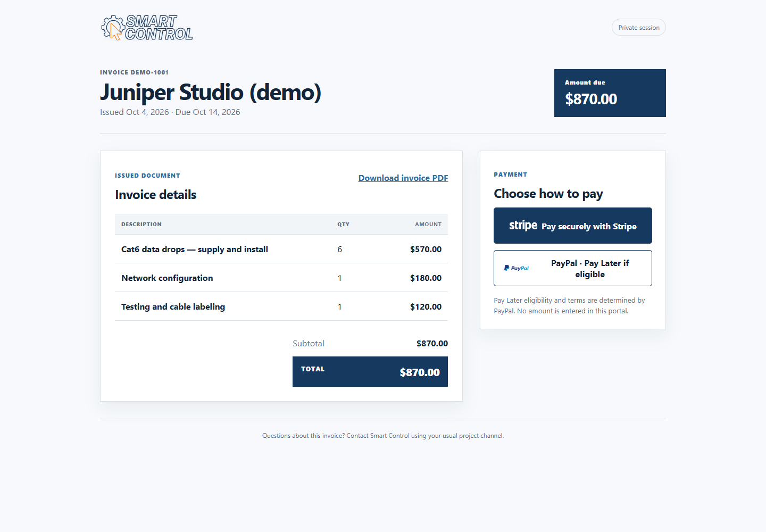Click the $570.00 amount cell

click(426, 249)
